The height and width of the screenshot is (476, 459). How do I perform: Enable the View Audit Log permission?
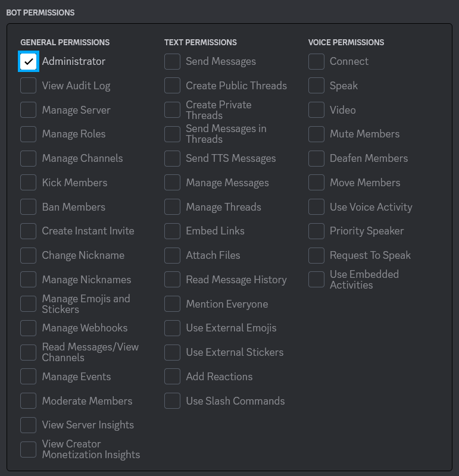click(28, 86)
